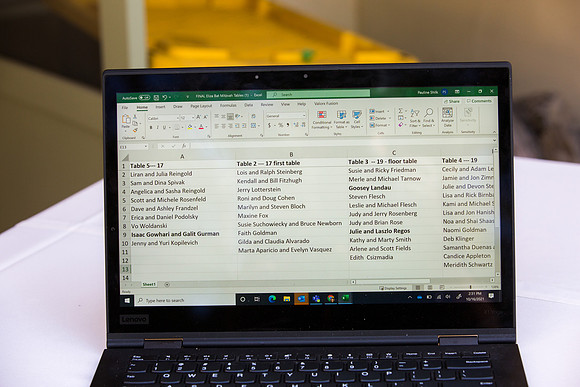Viewport: 580px width, 387px height.
Task: Click the Undo arrow icon
Action: point(165,97)
